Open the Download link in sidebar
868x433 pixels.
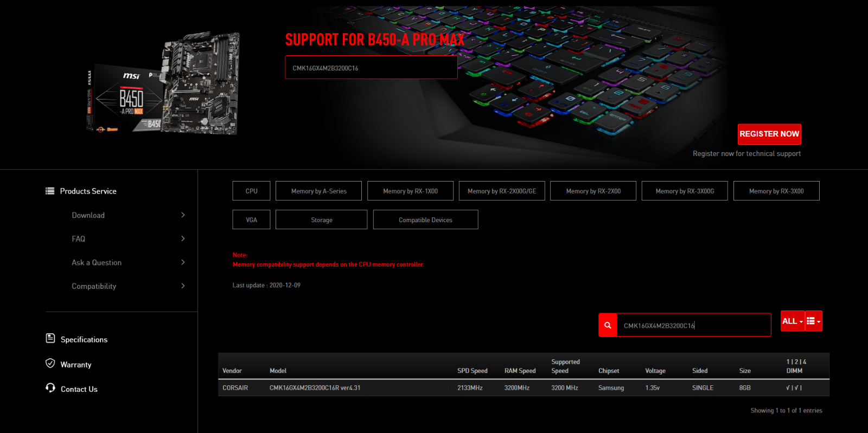(x=88, y=215)
